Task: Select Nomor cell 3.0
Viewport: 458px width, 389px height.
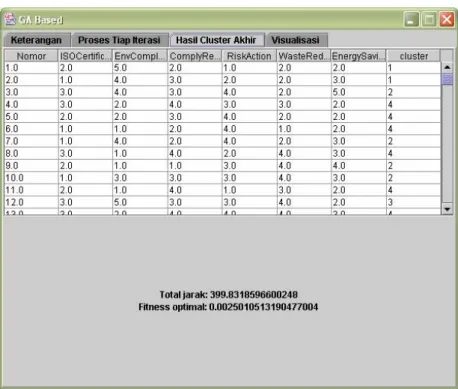Action: point(31,92)
